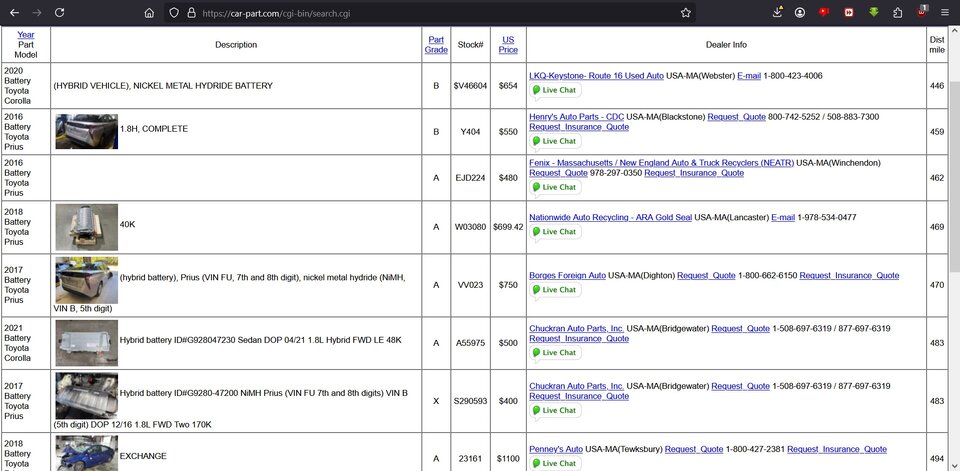Screen dimensions: 960x471
Task: Open Chuckran Auto Parts link for stock A55975
Action: (577, 328)
